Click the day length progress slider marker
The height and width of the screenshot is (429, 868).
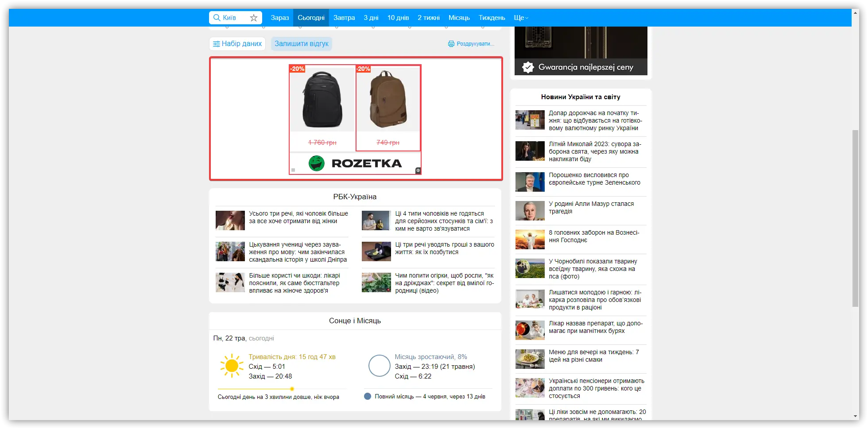pos(292,389)
